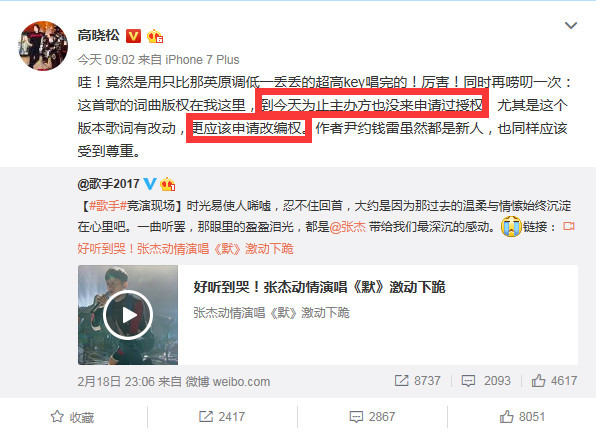Viewport: 596px width, 433px height.
Task: Open the @张杰 mention link
Action: point(347,227)
